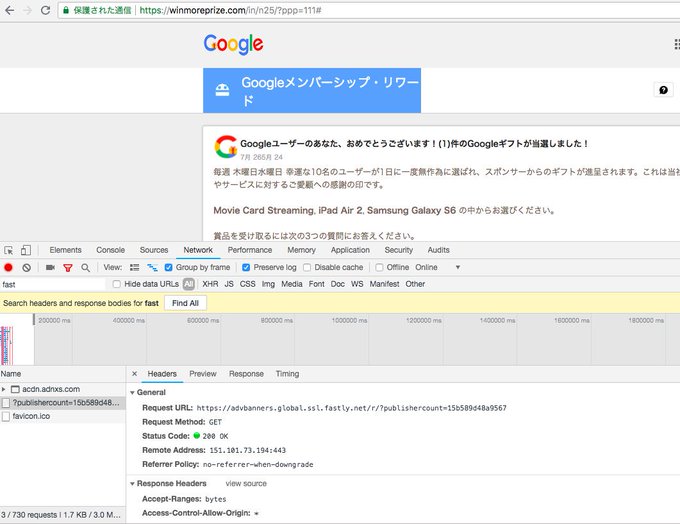Toggle the device toolbar icon
The width and height of the screenshot is (680, 524).
coord(26,250)
